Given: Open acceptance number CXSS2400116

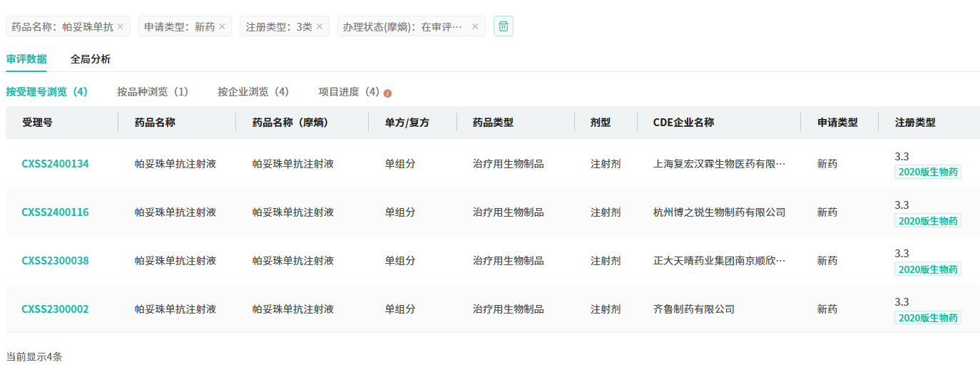Looking at the screenshot, I should coord(55,212).
